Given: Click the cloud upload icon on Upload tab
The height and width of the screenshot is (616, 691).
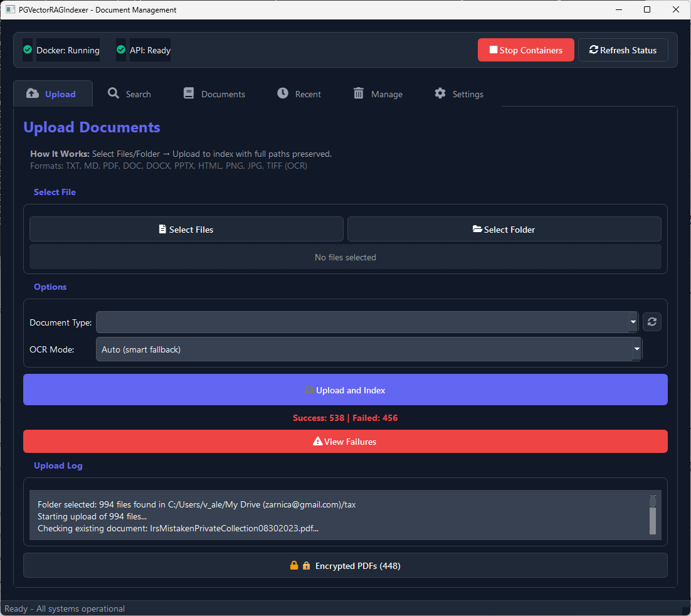Looking at the screenshot, I should pos(33,93).
